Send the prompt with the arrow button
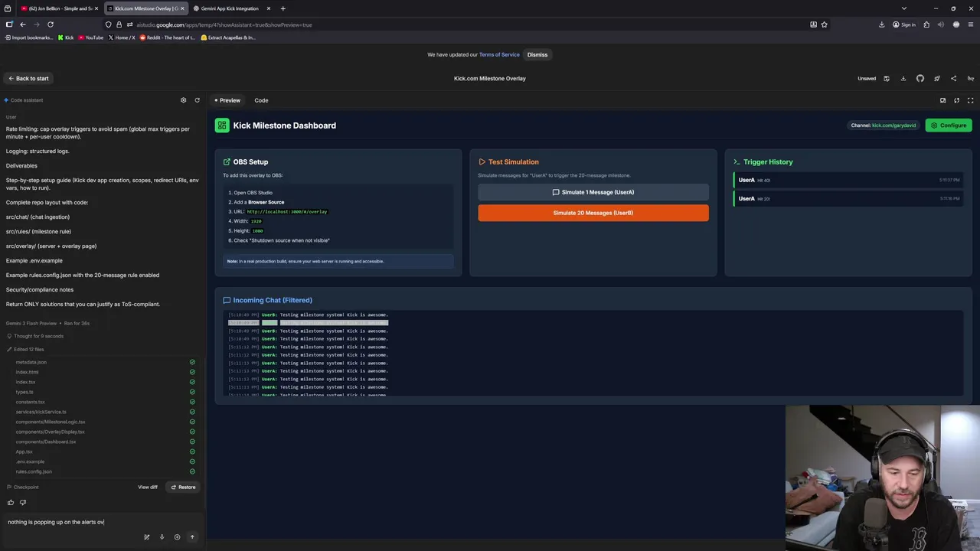The height and width of the screenshot is (551, 980). 192,537
